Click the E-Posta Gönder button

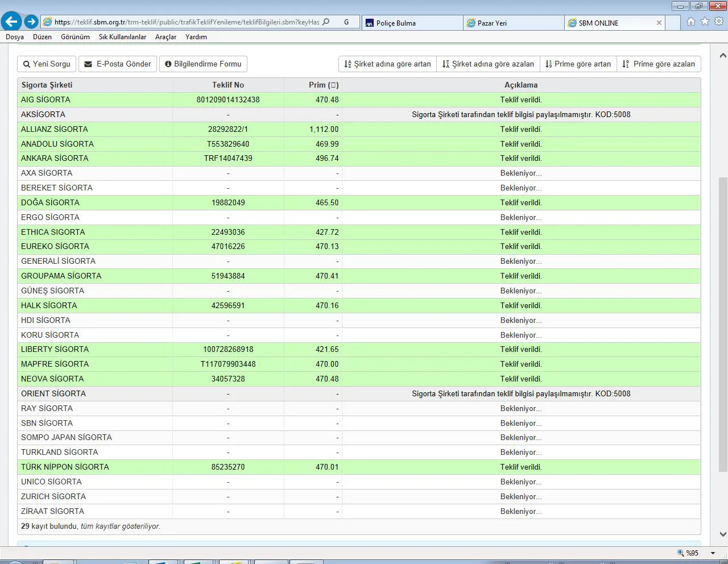click(118, 64)
